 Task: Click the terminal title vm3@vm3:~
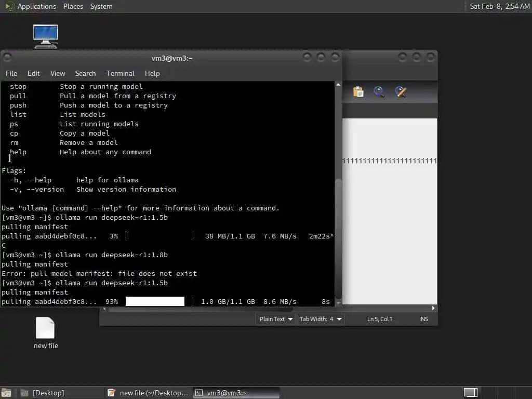pos(171,58)
